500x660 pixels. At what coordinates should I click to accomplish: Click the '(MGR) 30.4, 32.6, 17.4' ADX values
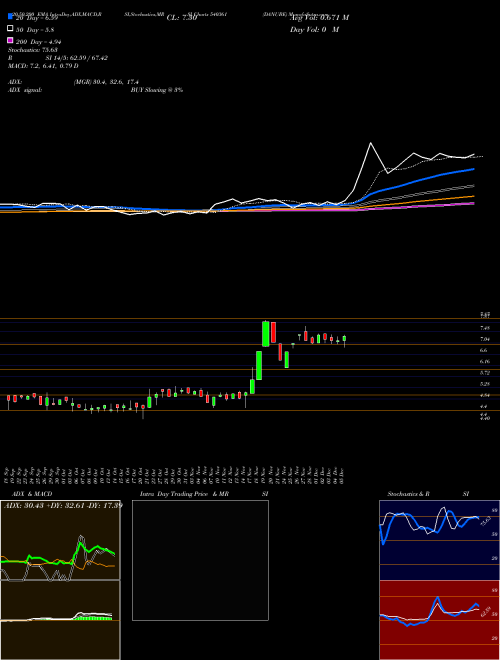pos(106,82)
